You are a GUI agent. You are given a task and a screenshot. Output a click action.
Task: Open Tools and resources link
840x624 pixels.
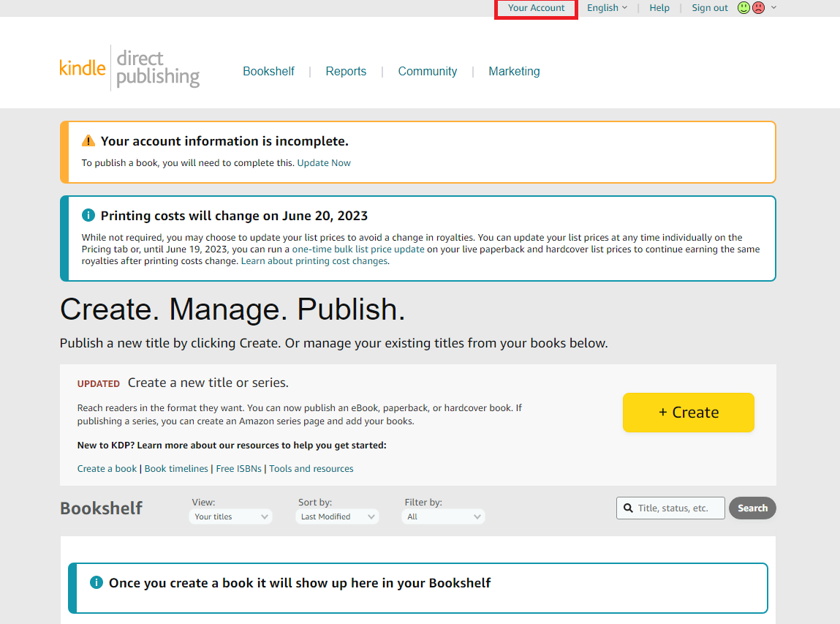pyautogui.click(x=311, y=468)
